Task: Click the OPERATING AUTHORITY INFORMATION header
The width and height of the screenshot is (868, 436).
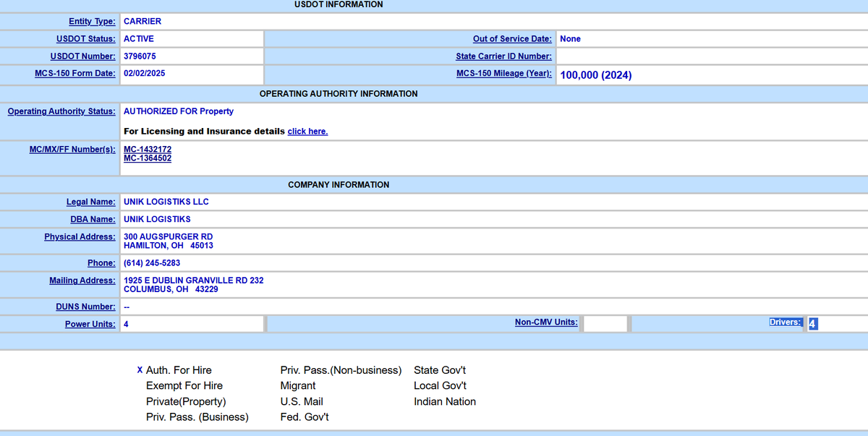Action: coord(339,94)
